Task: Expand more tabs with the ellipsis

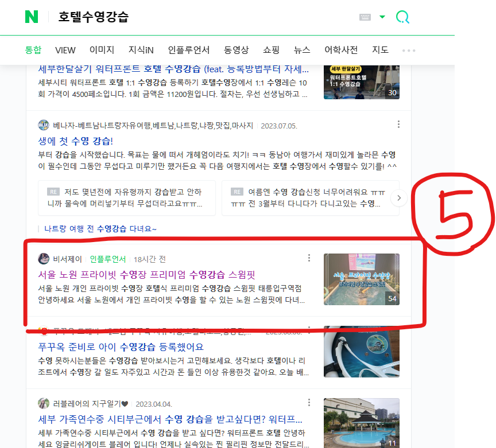Action: 408,50
